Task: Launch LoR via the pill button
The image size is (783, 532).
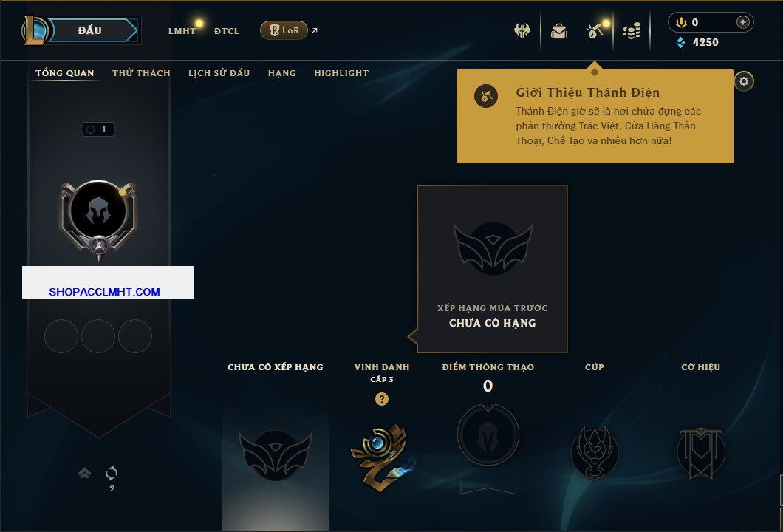Action: (284, 30)
